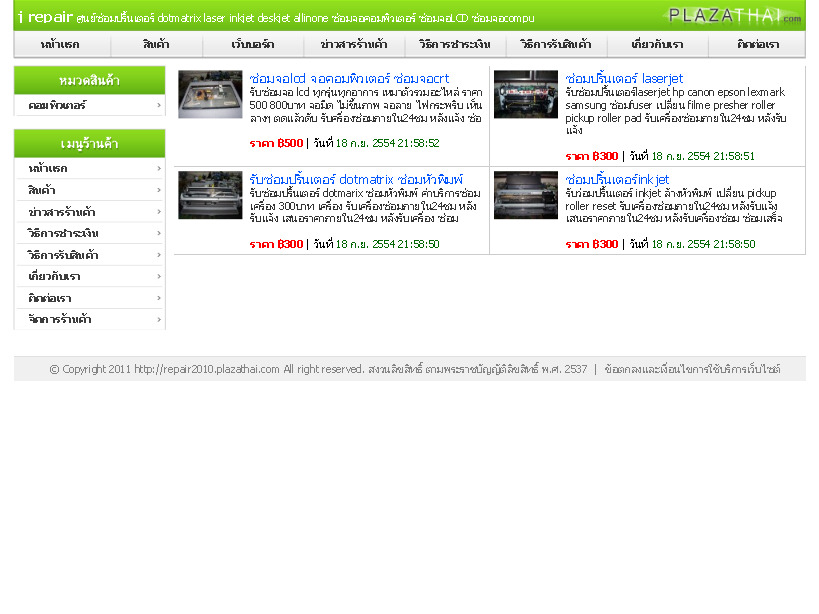Open สินค้า in the top navigation bar

tap(156, 44)
